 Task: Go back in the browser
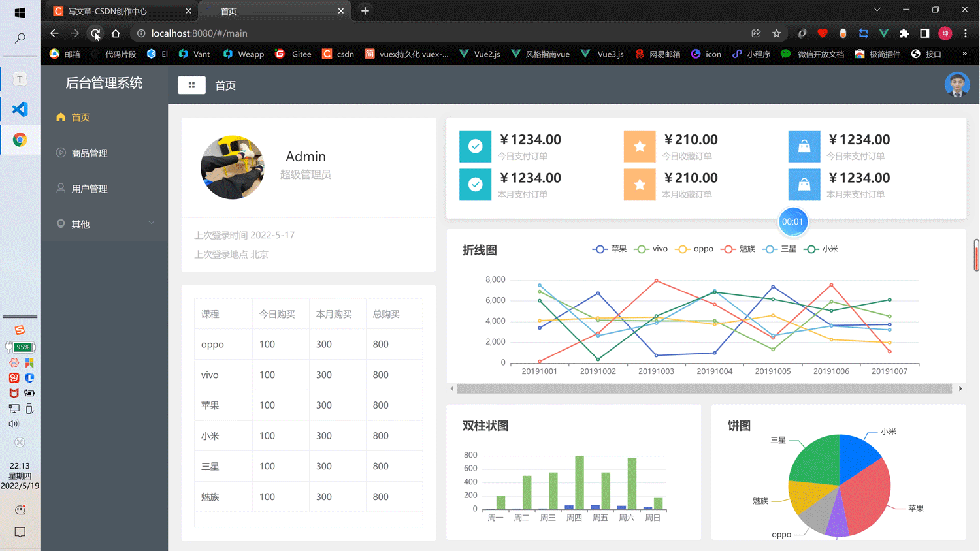(54, 33)
